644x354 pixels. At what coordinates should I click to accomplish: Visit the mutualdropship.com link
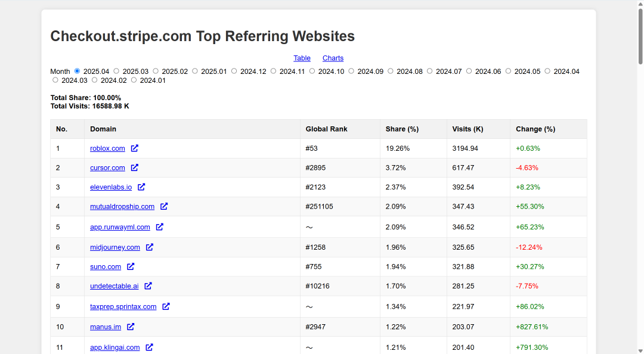pos(122,206)
